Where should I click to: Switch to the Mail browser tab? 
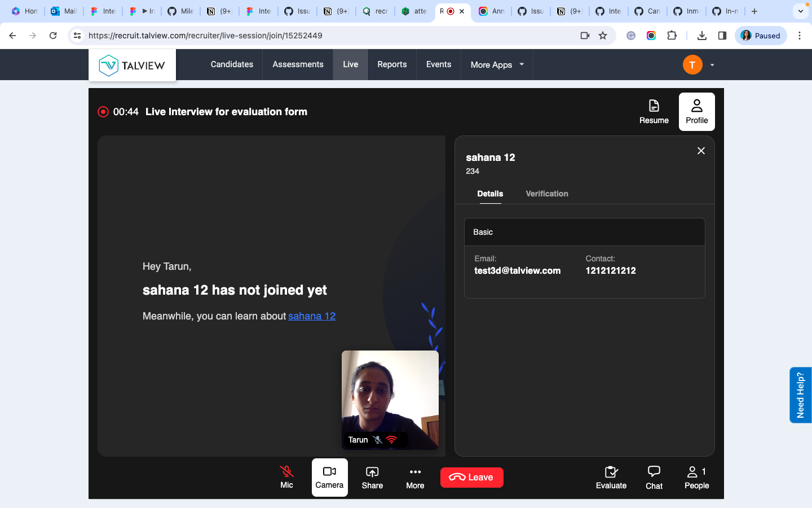pos(64,11)
